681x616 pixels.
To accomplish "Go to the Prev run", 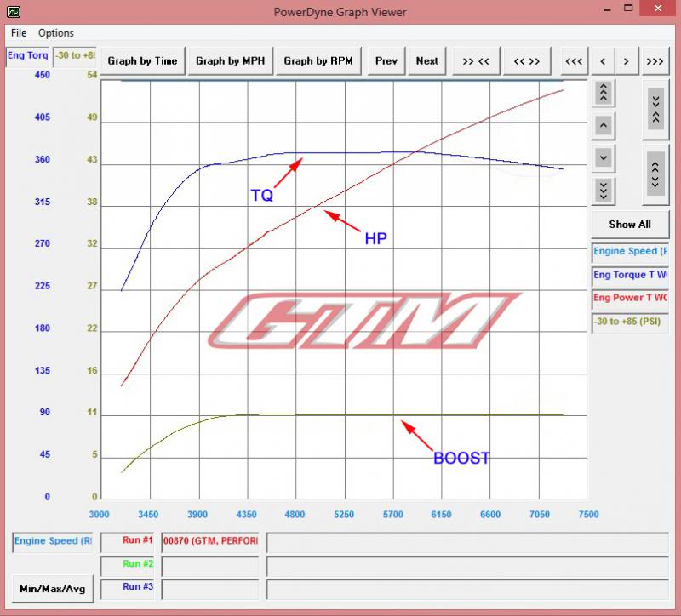I will coord(386,60).
